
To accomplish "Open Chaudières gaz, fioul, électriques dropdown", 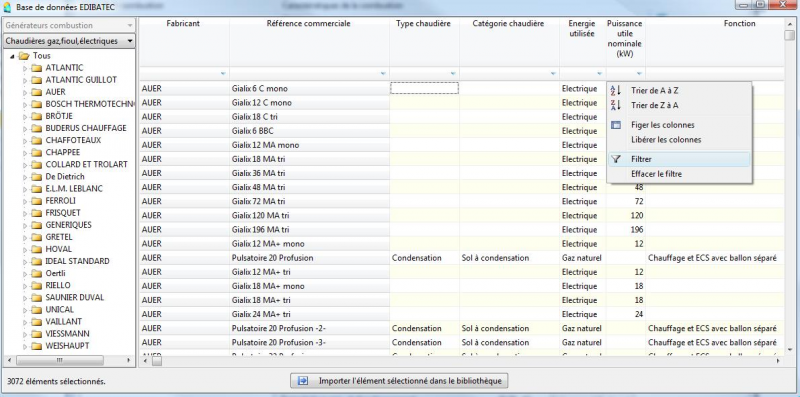I will [x=69, y=41].
